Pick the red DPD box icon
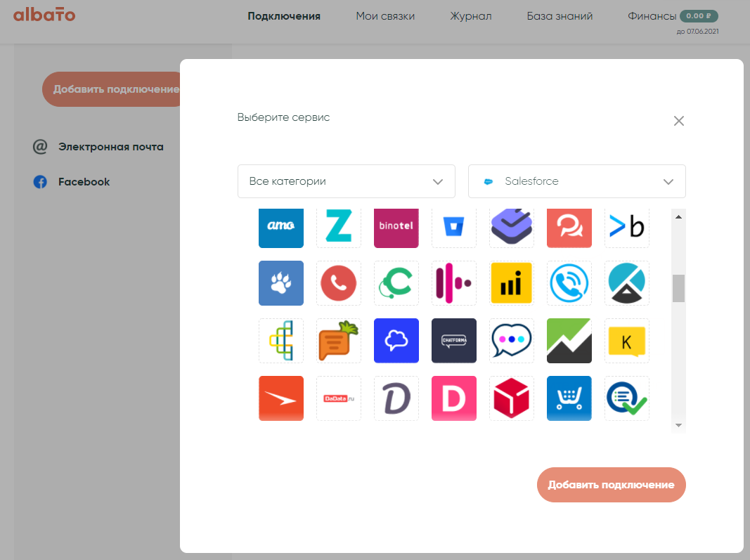 (512, 398)
